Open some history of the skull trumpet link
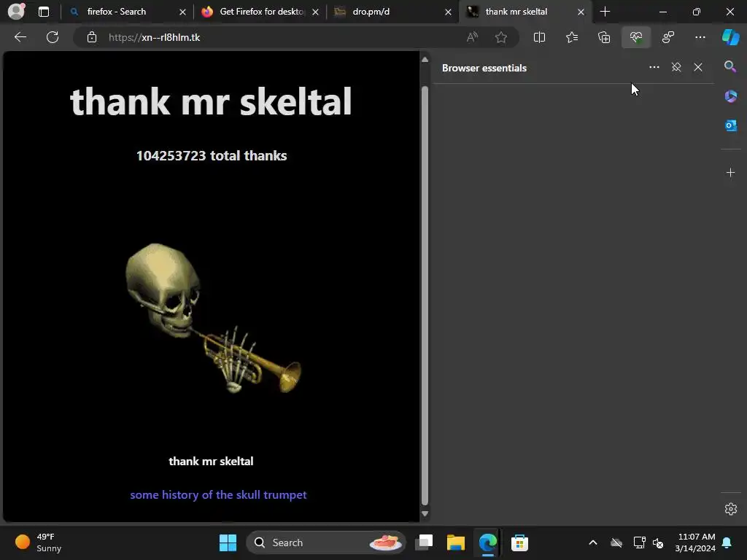This screenshot has height=560, width=747. 218,495
